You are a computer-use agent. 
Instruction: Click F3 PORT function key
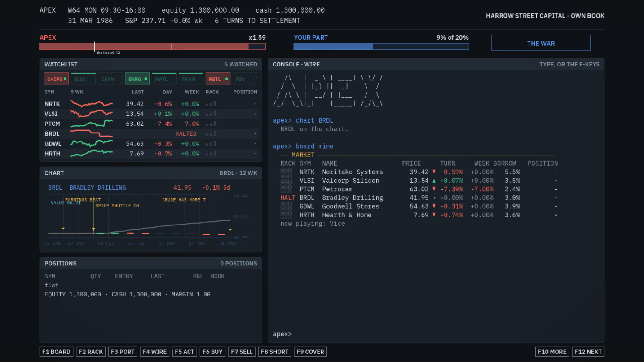click(x=123, y=352)
